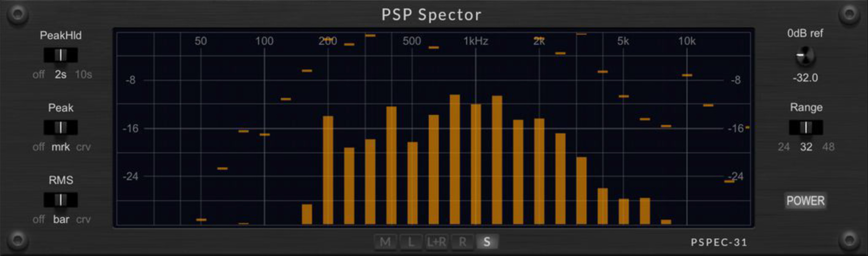The image size is (868, 256).
Task: Click the left -24 dB scale label
Action: [x=130, y=176]
